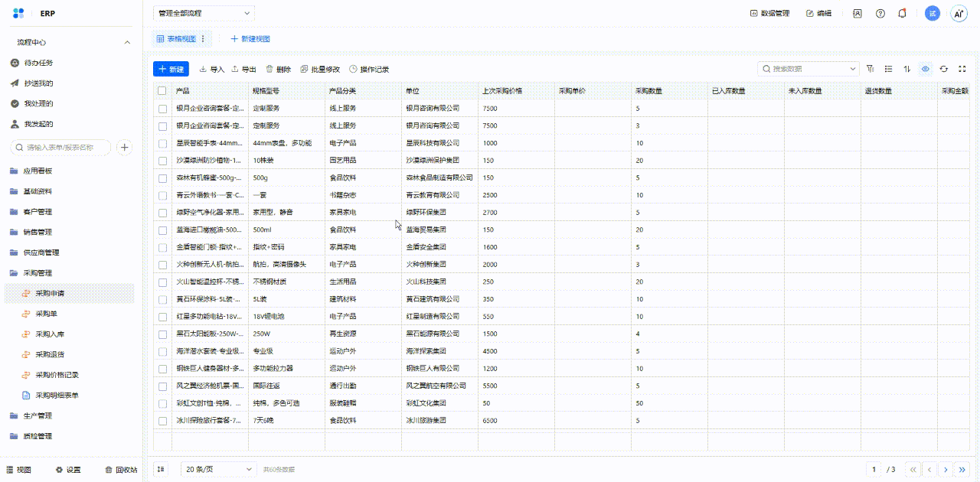Screen dimensions: 980x482
Task: Check the row for 冰川探险旅行套餐
Action: coord(162,421)
